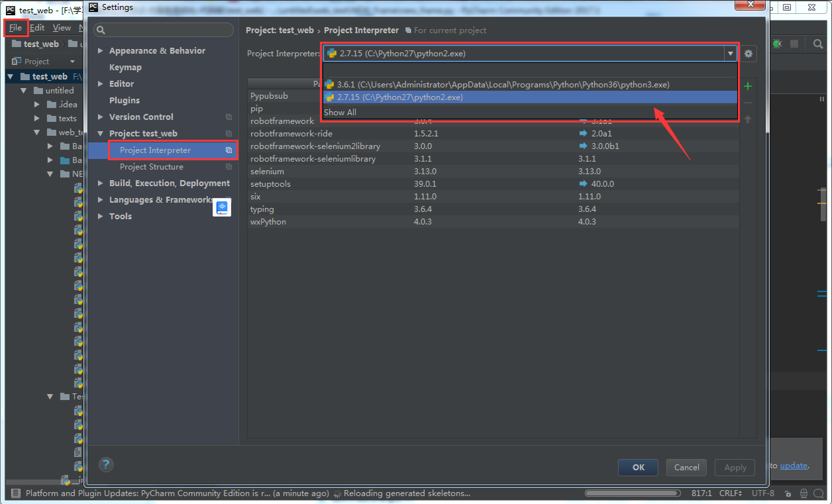The width and height of the screenshot is (832, 504).
Task: Select 3.6.1 Python36 interpreter option
Action: pyautogui.click(x=530, y=85)
